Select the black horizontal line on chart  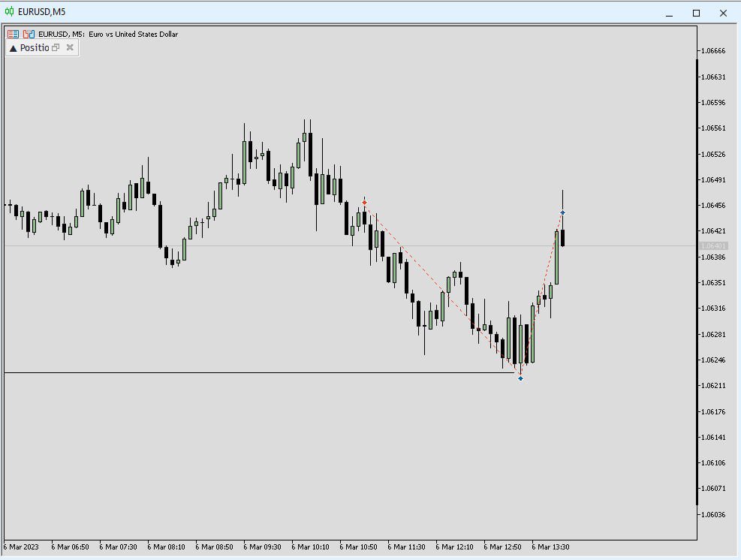[259, 373]
